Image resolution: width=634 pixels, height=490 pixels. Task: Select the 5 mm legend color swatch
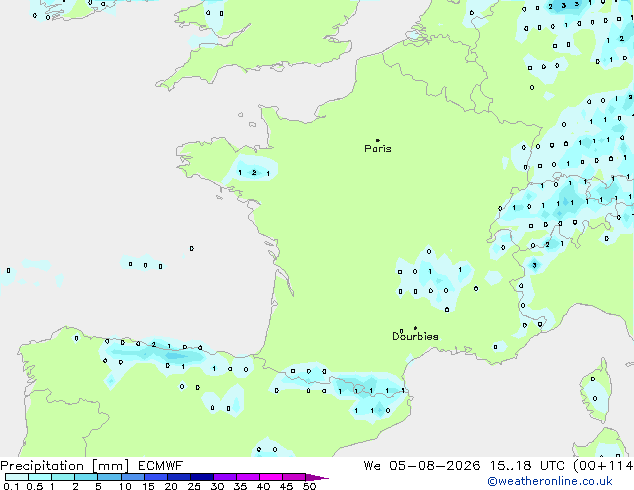109,477
